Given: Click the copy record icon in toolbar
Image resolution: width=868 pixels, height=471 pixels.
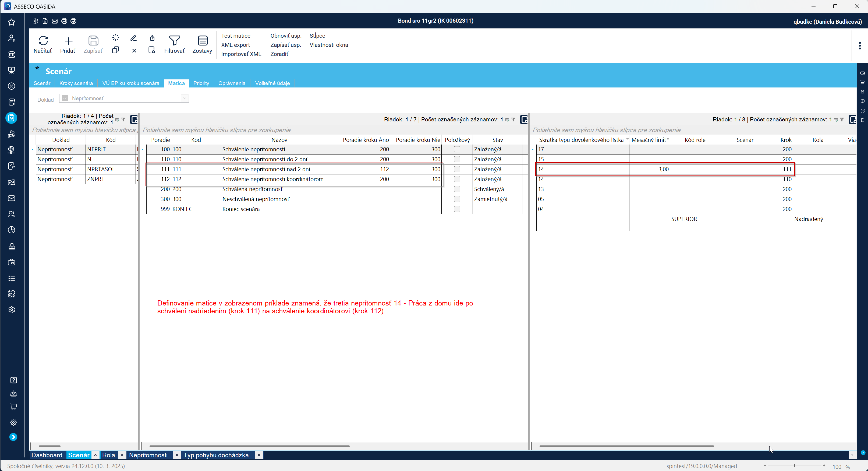Looking at the screenshot, I should click(116, 50).
